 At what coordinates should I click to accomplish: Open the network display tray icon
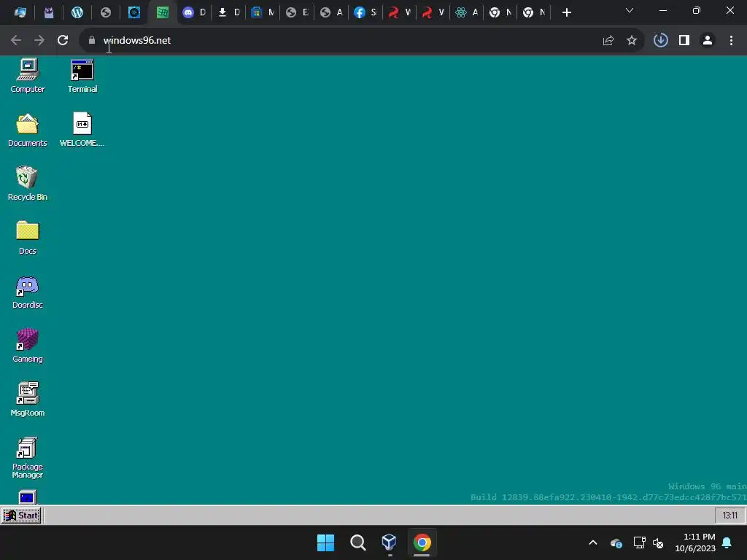click(x=639, y=542)
